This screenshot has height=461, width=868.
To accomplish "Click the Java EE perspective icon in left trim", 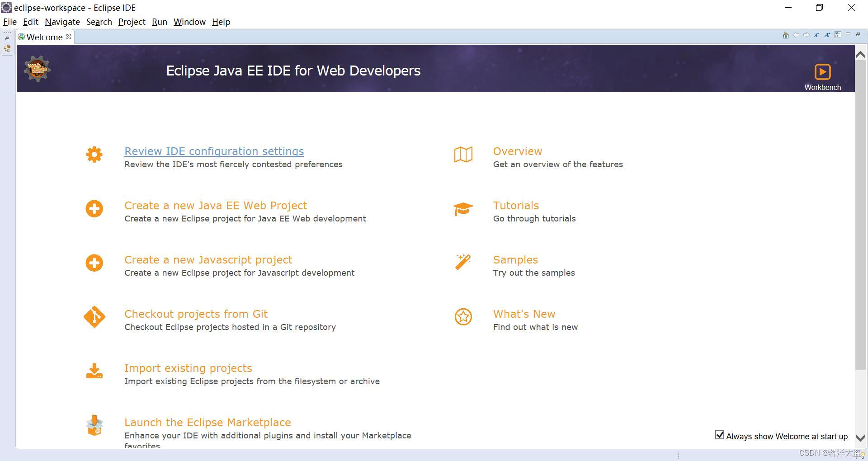I will coord(7,49).
